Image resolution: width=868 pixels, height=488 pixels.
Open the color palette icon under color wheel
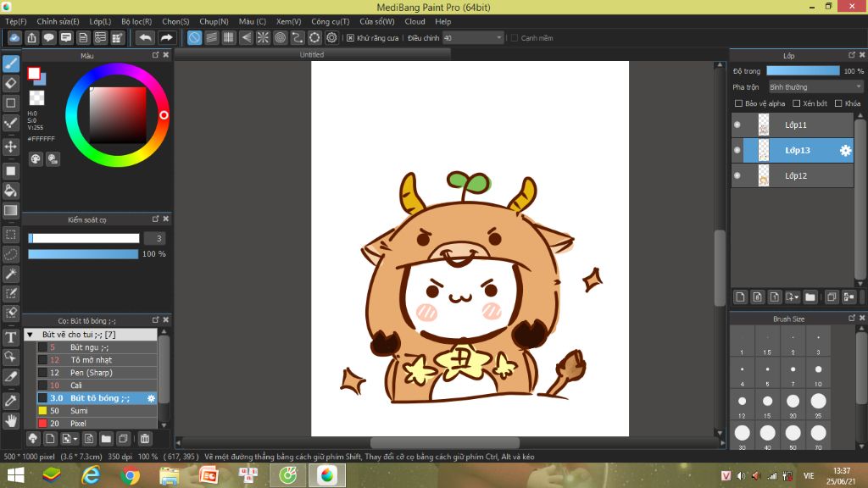(x=36, y=159)
